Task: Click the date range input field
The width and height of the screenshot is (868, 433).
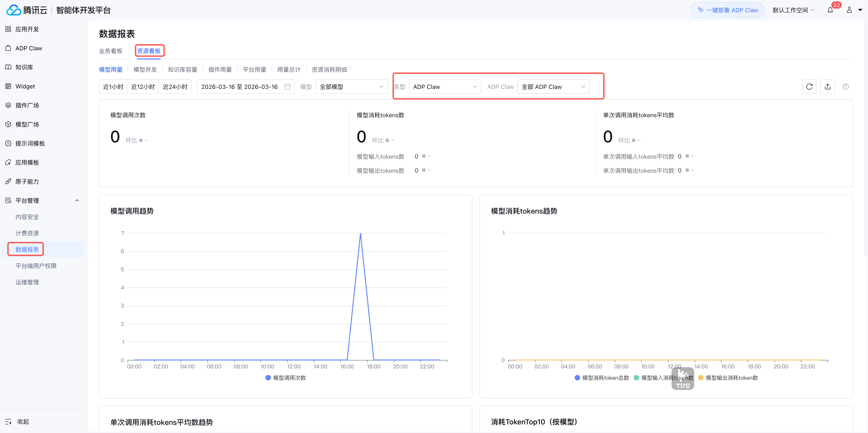Action: tap(240, 87)
